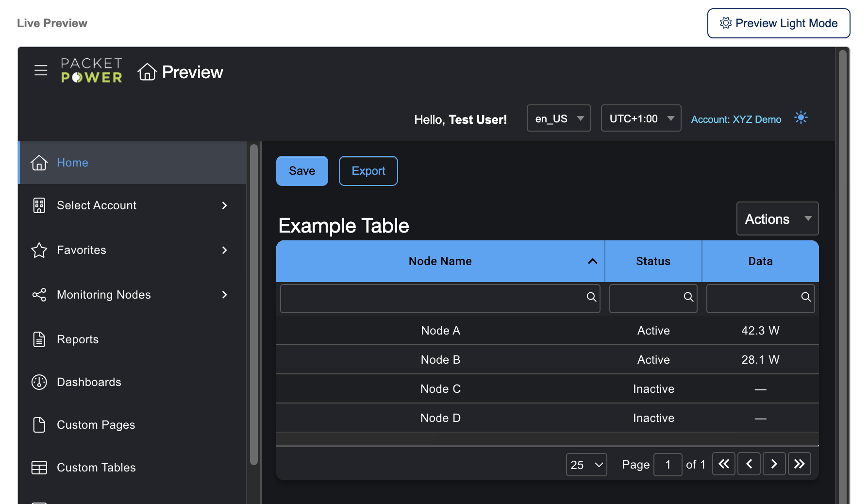
Task: Open the Actions dropdown
Action: point(777,218)
